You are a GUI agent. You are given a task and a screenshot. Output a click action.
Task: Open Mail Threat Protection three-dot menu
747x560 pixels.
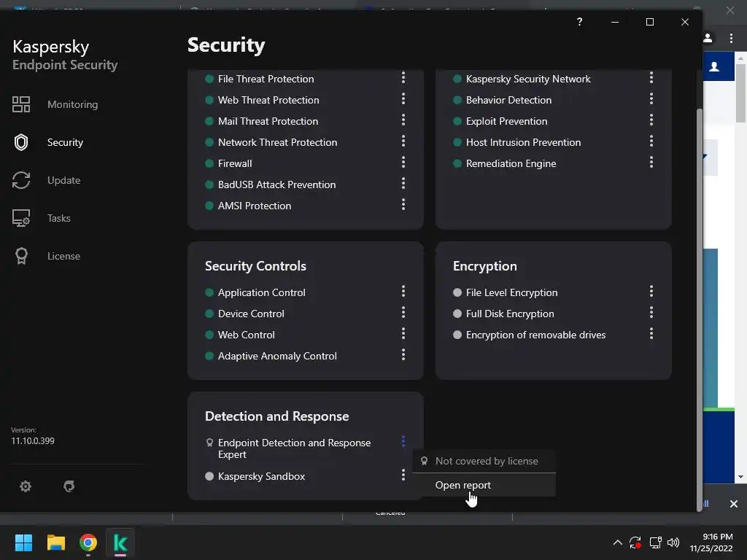[x=403, y=120]
